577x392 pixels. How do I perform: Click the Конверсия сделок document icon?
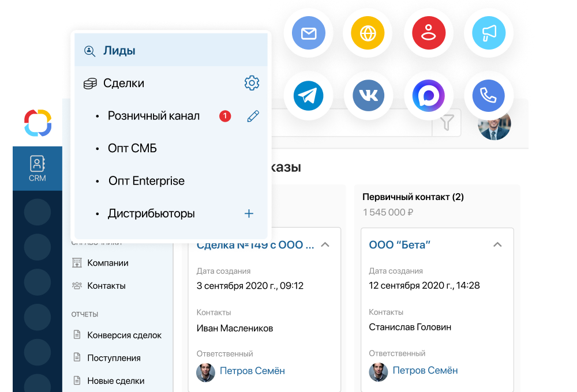(x=77, y=334)
